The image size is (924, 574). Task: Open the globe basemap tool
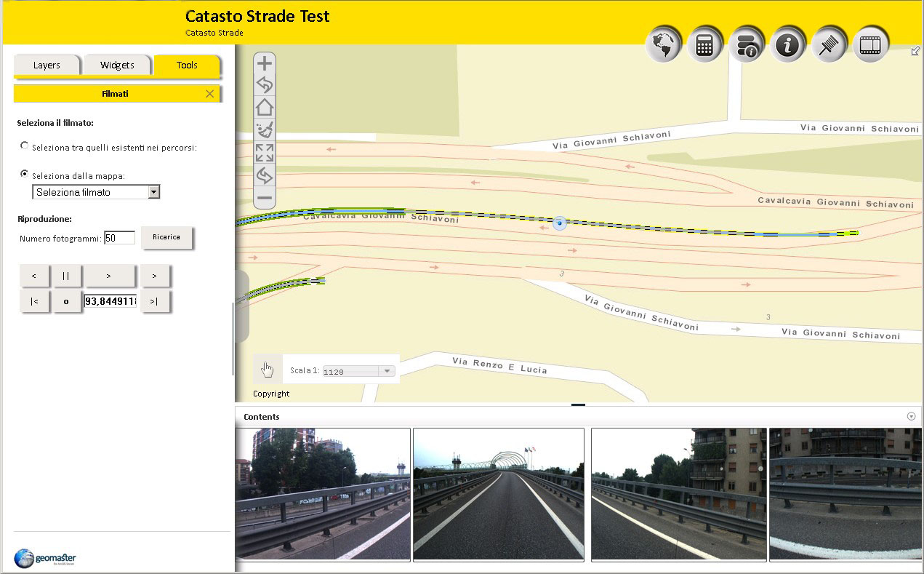pos(663,45)
